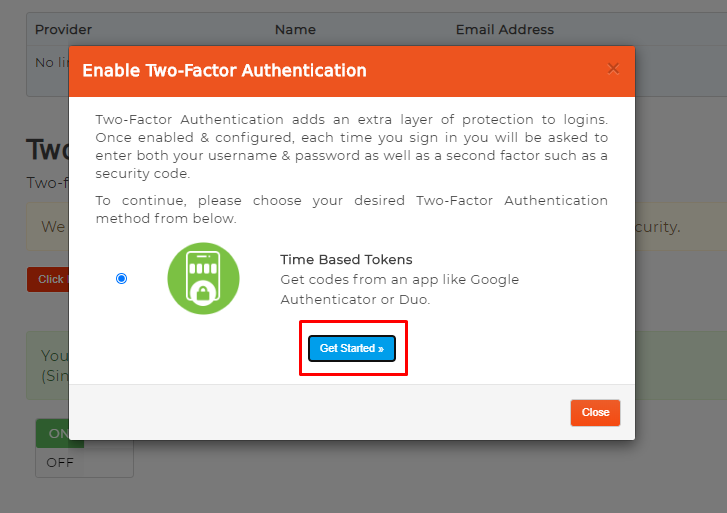This screenshot has width=727, height=513.
Task: Click the red button behind the dialog
Action: coord(48,279)
